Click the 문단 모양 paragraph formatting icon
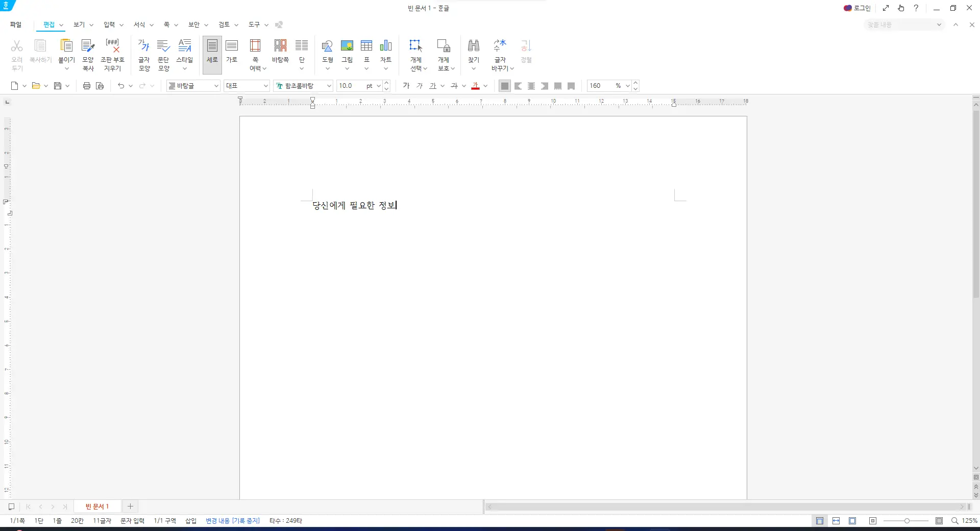Viewport: 980px width, 531px height. coord(163,53)
